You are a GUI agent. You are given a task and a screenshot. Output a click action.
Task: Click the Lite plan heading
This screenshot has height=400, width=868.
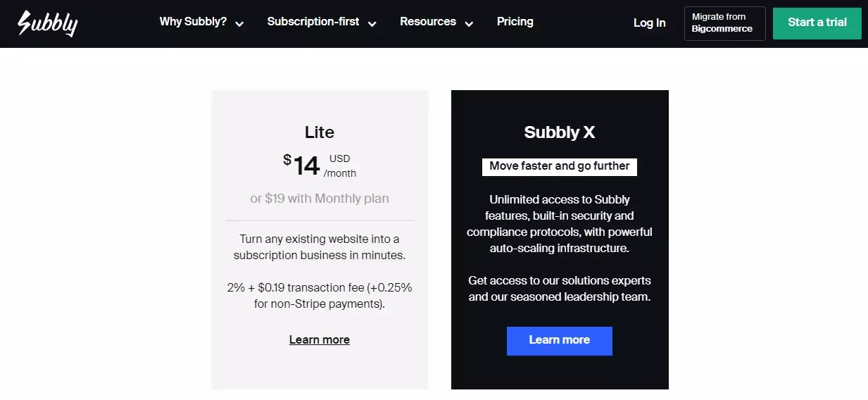tap(319, 132)
